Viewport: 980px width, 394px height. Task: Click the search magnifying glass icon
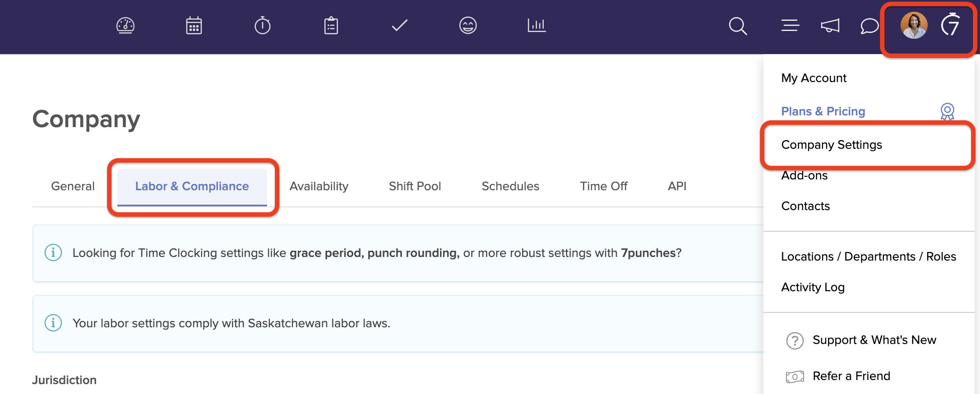(x=738, y=26)
